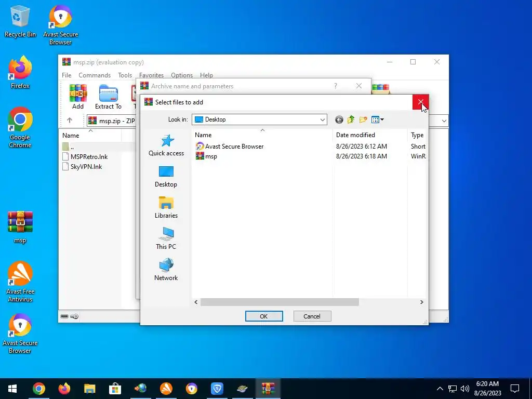Cancel the Select files to add dialog
The image size is (532, 399).
[312, 316]
